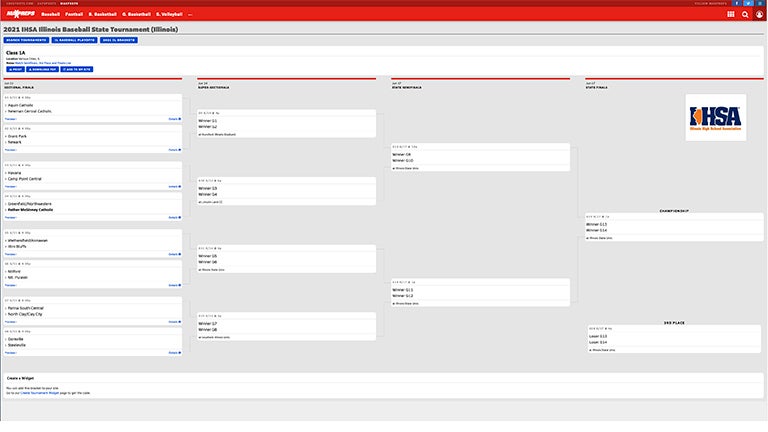Click Winner G3 in Super Sectionals
Viewport: 768px width, 432px height.
point(208,188)
